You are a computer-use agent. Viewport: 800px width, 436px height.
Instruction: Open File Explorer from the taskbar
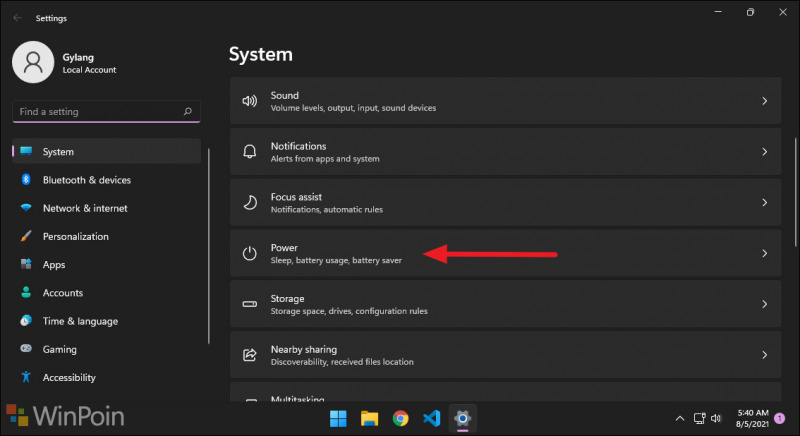point(369,418)
